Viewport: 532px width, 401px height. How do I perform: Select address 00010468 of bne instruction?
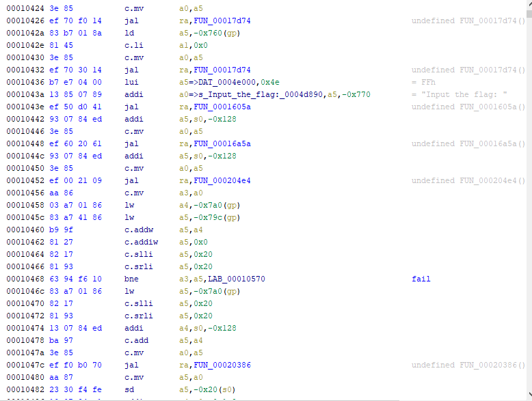coord(25,279)
